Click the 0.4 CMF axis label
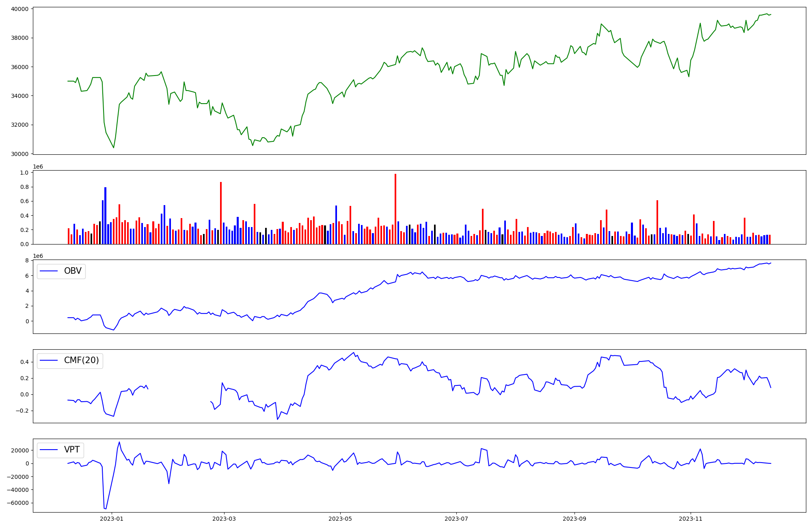 pyautogui.click(x=24, y=362)
